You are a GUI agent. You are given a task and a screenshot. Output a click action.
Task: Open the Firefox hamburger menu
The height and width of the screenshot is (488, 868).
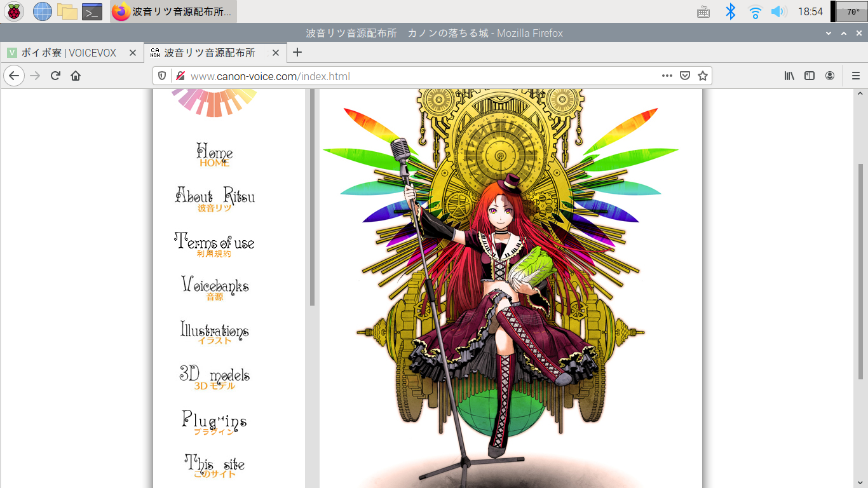(x=855, y=76)
